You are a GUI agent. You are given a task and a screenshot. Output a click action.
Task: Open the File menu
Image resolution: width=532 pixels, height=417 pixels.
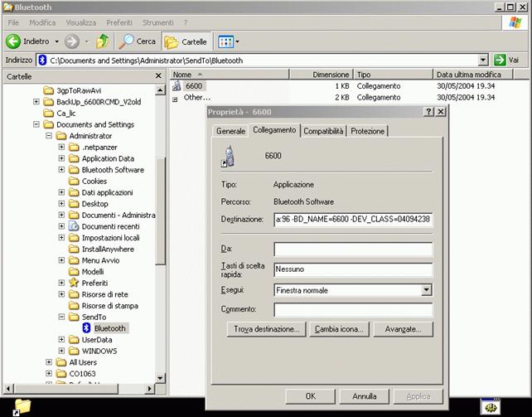pos(13,22)
